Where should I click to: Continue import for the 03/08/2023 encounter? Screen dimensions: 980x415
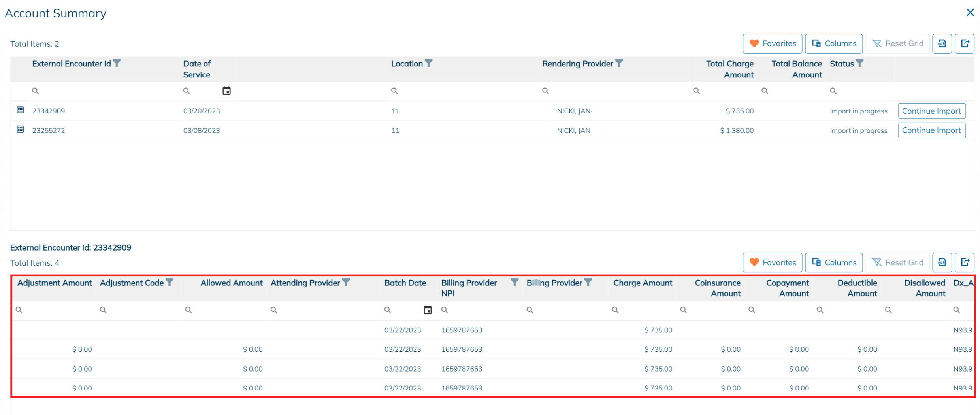click(x=931, y=130)
